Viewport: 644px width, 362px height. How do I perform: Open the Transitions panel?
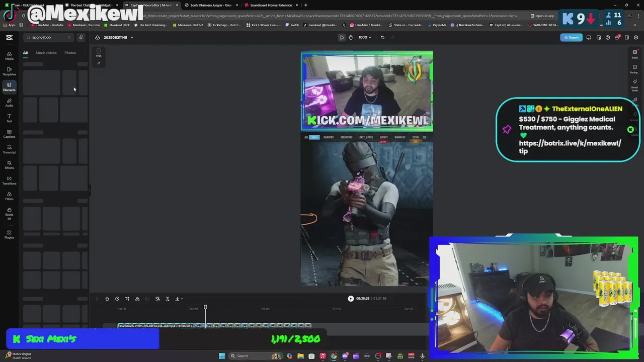point(9,180)
